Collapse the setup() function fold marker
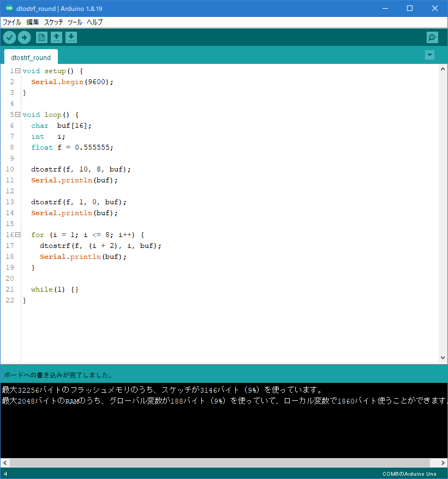Image resolution: width=448 pixels, height=479 pixels. pos(17,71)
